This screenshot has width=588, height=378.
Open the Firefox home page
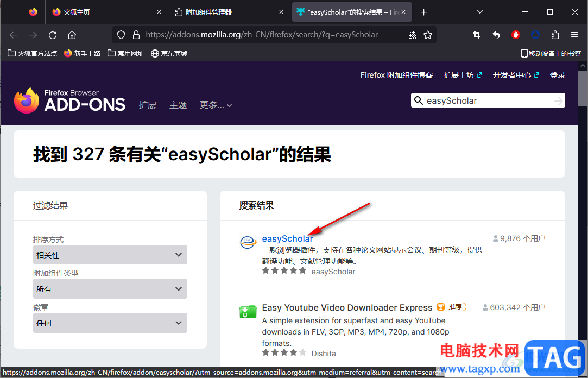tap(72, 35)
